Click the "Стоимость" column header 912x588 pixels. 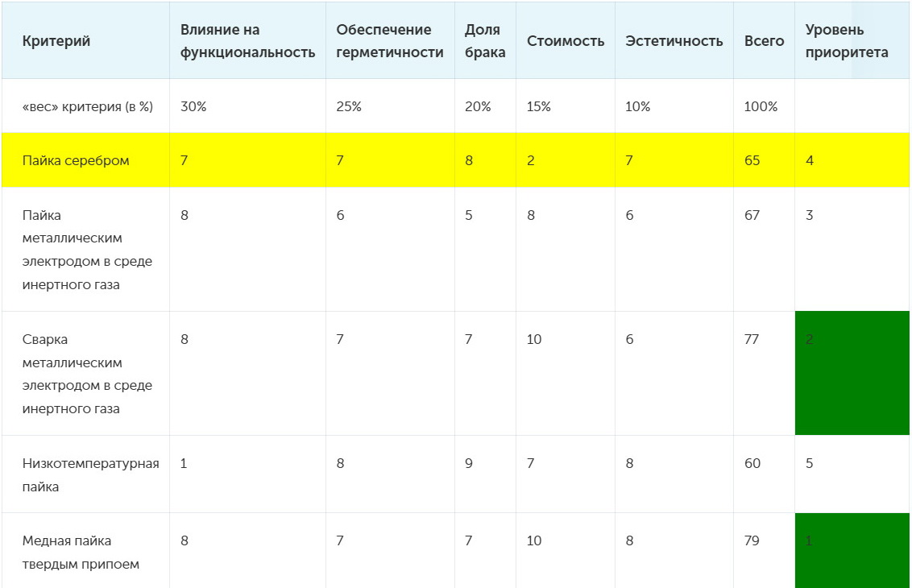[566, 41]
